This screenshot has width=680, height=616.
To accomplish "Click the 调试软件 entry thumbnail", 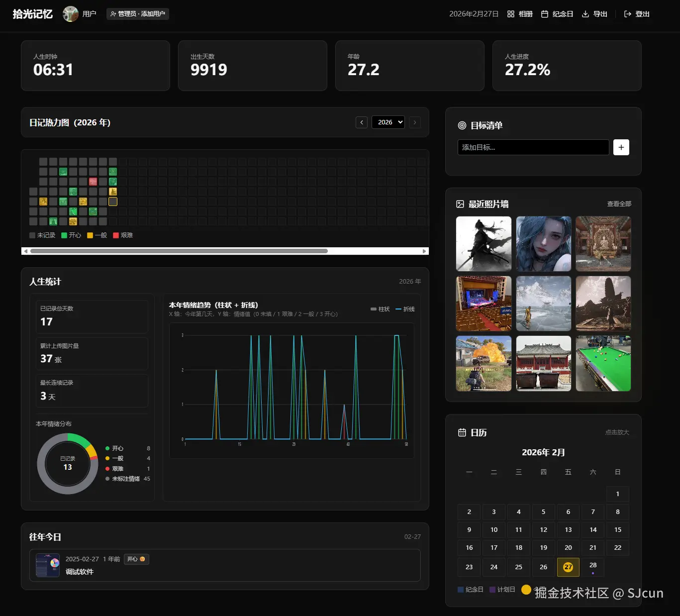I will (x=48, y=565).
